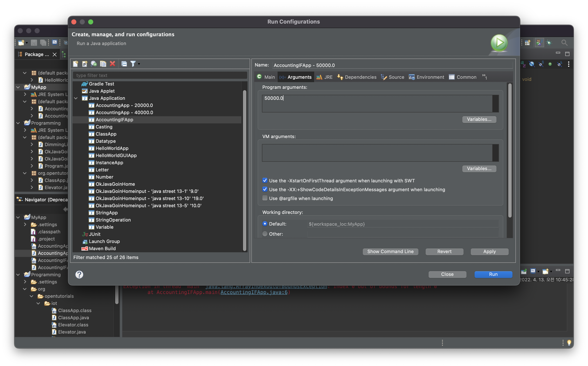
Task: Switch to the JRE tab
Action: point(325,77)
